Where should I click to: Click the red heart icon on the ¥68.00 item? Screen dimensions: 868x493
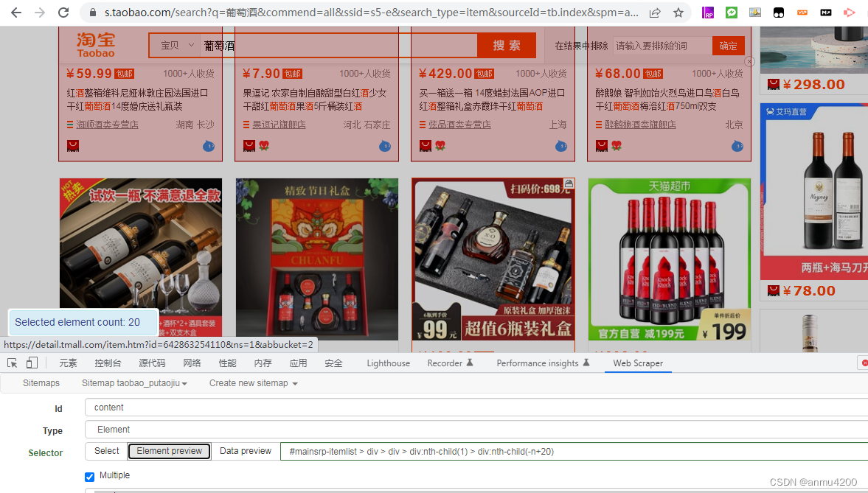(x=616, y=145)
